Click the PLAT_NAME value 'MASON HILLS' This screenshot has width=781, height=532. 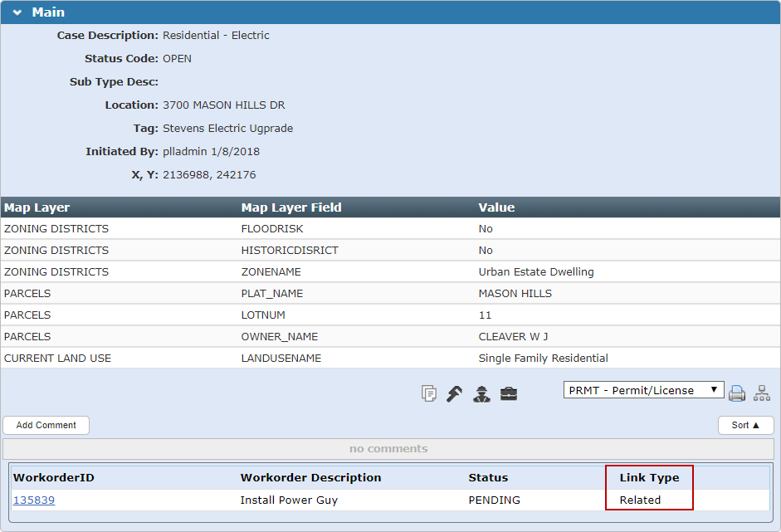515,294
